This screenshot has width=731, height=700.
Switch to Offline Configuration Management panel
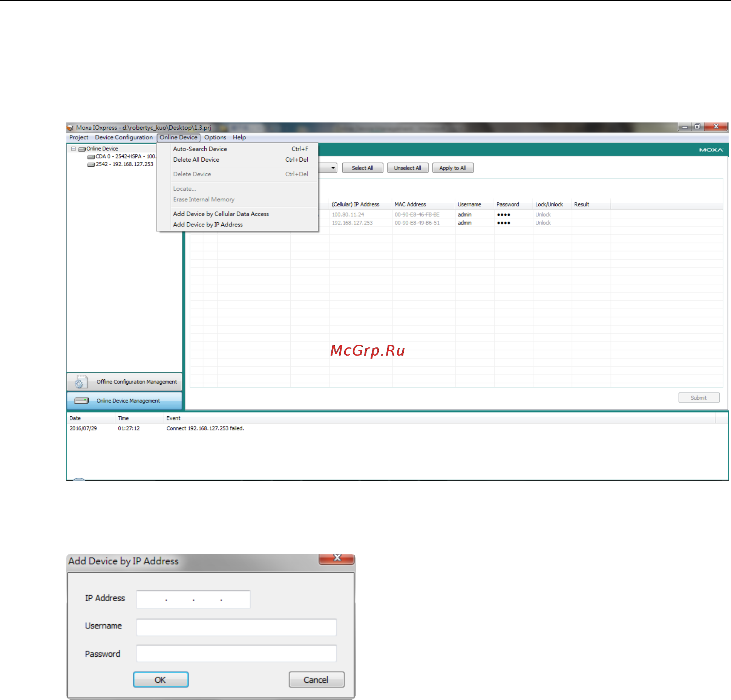[124, 382]
